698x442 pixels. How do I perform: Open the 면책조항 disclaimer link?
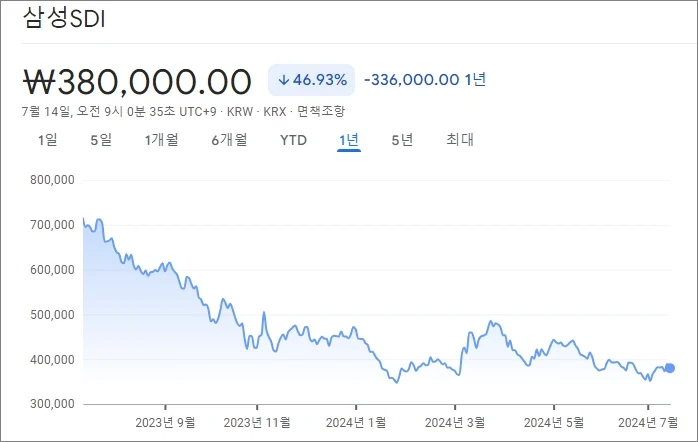pyautogui.click(x=321, y=111)
